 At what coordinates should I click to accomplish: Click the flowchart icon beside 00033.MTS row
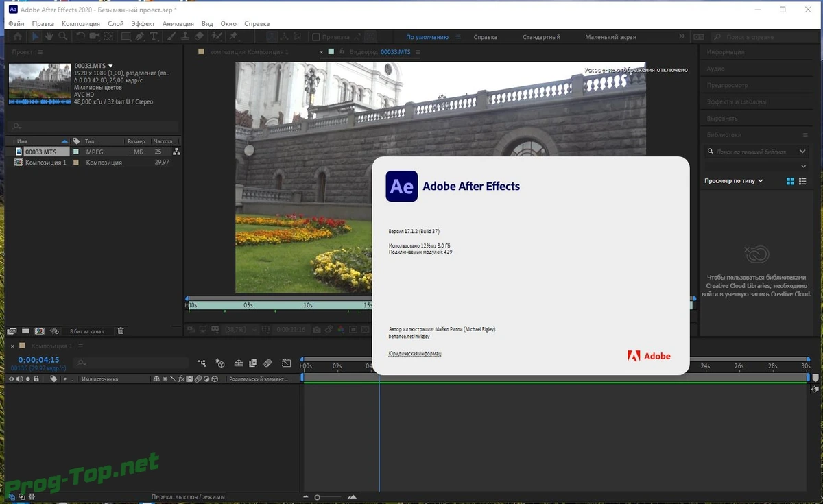coord(176,152)
